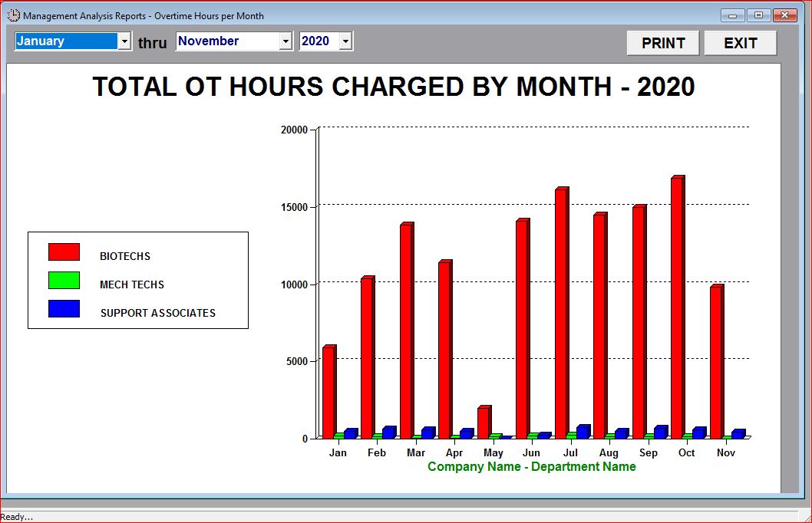This screenshot has width=812, height=523.
Task: Click the red November Biotechs bar
Action: point(716,360)
